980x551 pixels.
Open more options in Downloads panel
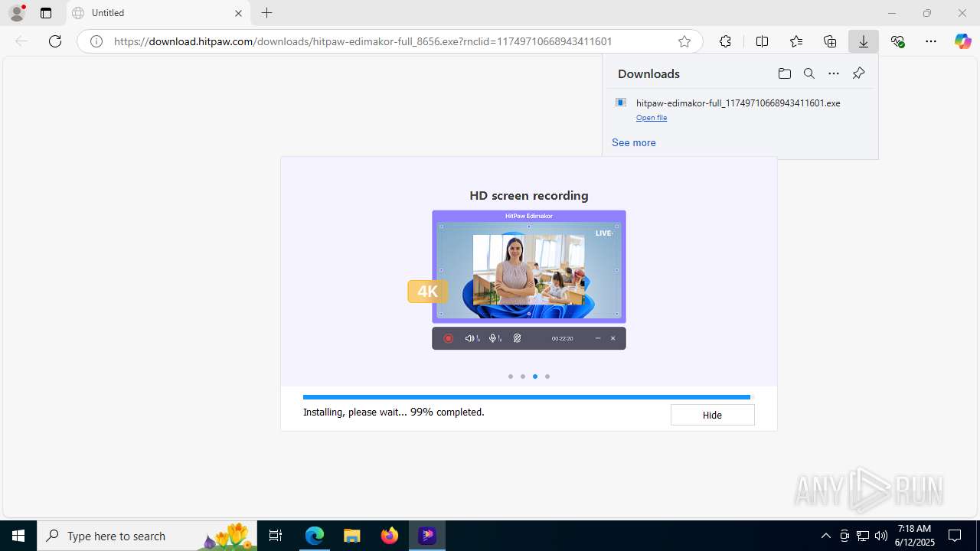(x=834, y=73)
